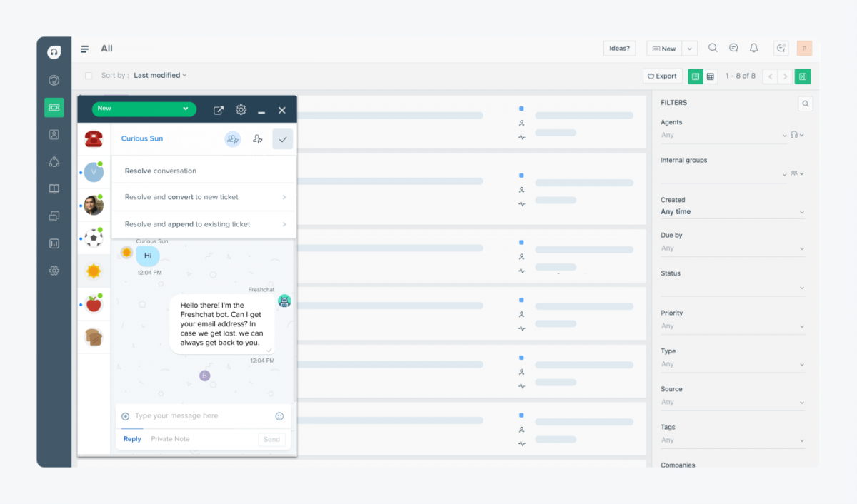The image size is (857, 504).
Task: Open the Tickets icon in left sidebar
Action: coord(54,107)
